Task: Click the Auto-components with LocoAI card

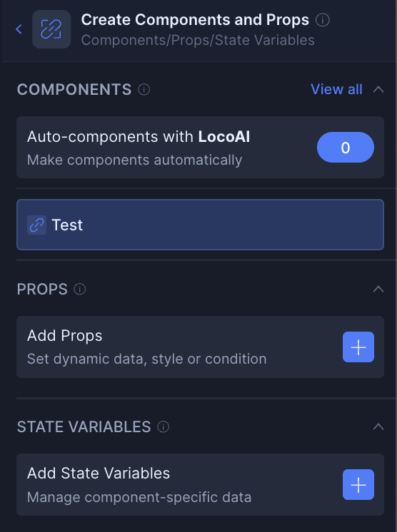Action: pyautogui.click(x=201, y=147)
